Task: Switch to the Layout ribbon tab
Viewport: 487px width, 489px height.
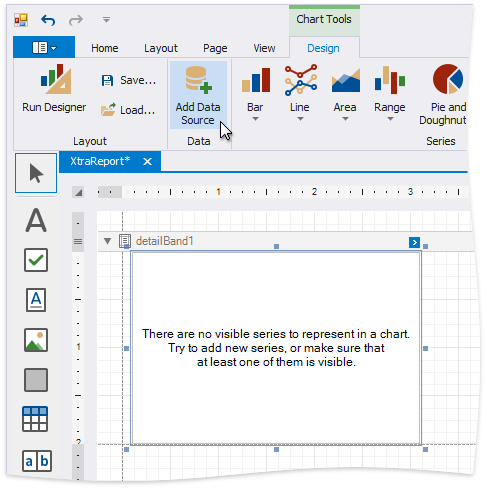Action: click(x=161, y=48)
